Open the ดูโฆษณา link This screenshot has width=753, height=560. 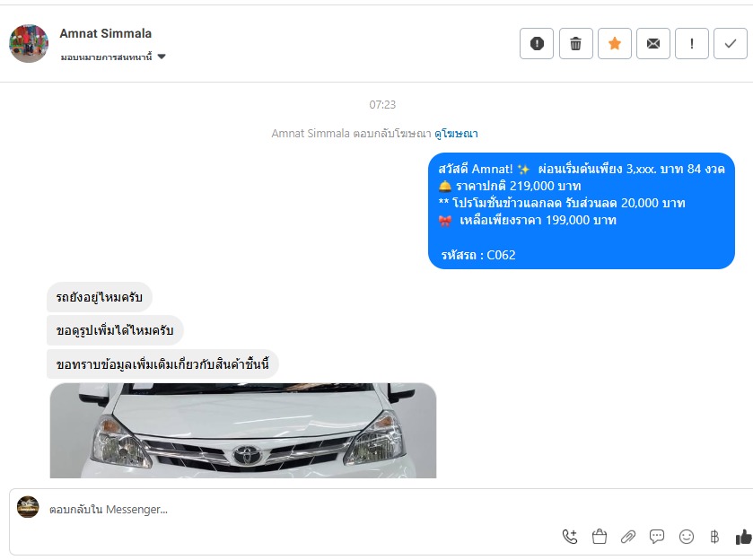click(456, 134)
